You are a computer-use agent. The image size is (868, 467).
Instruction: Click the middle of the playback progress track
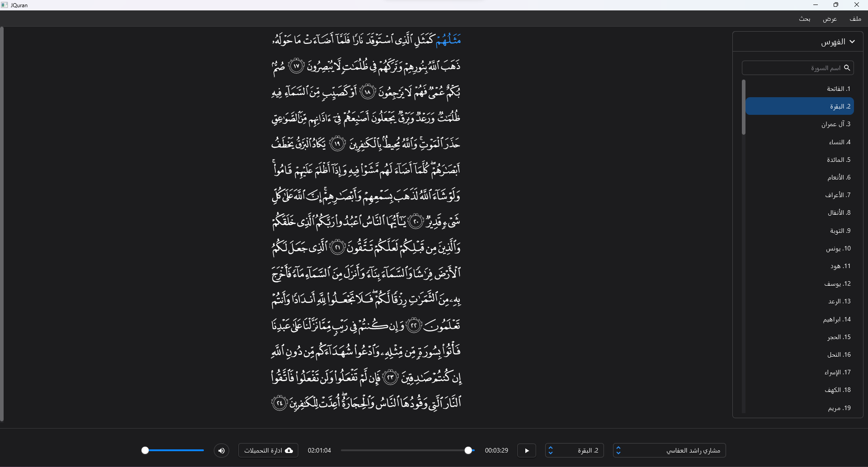[407, 450]
